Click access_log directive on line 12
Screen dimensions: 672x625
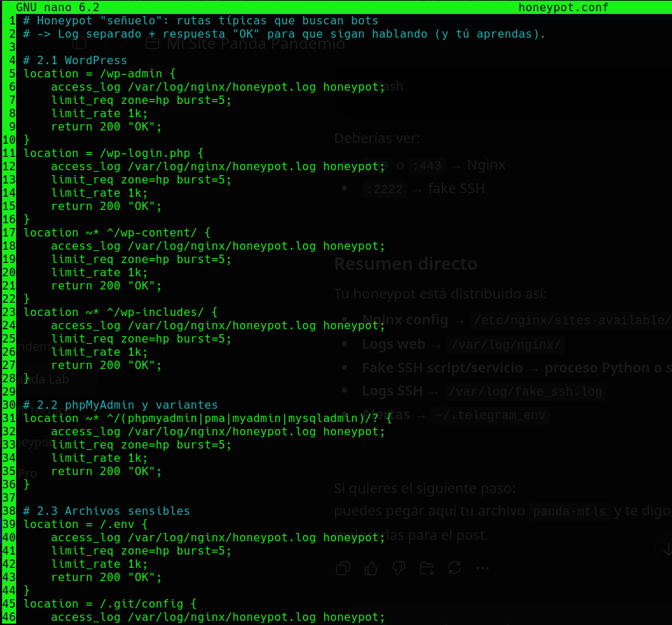point(218,167)
